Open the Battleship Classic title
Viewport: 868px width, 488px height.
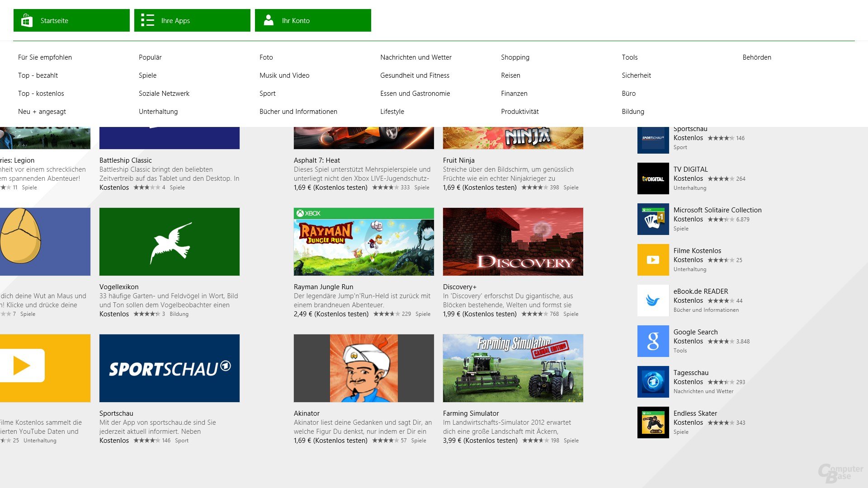click(126, 160)
